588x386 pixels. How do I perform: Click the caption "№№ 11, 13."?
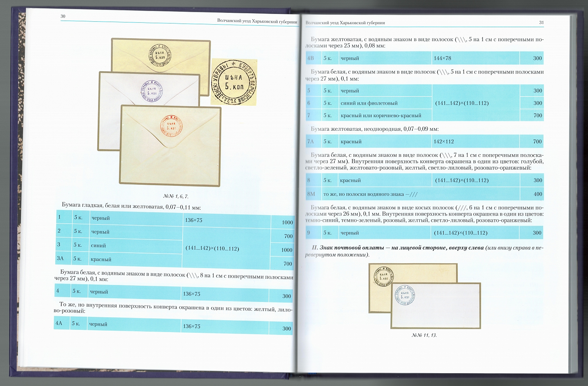coord(424,335)
